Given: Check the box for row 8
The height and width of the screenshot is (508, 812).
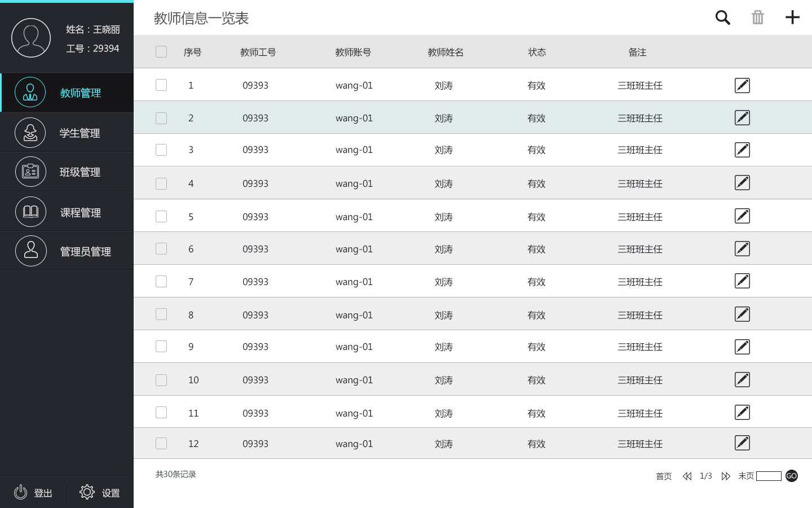Looking at the screenshot, I should click(x=161, y=314).
